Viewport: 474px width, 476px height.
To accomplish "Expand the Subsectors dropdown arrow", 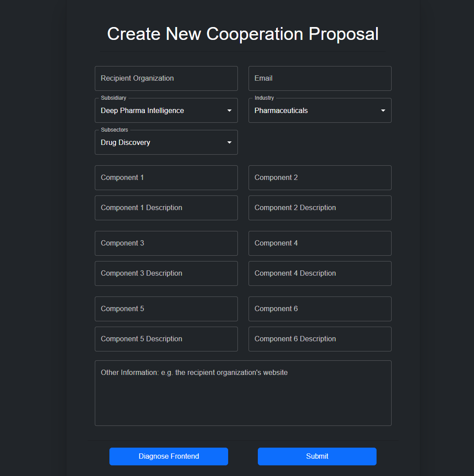I will (229, 142).
